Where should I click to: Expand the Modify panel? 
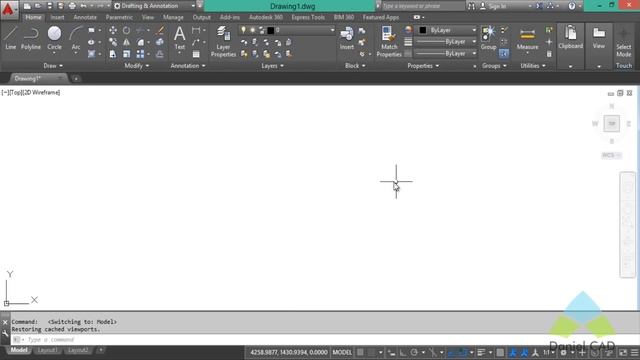pyautogui.click(x=137, y=65)
